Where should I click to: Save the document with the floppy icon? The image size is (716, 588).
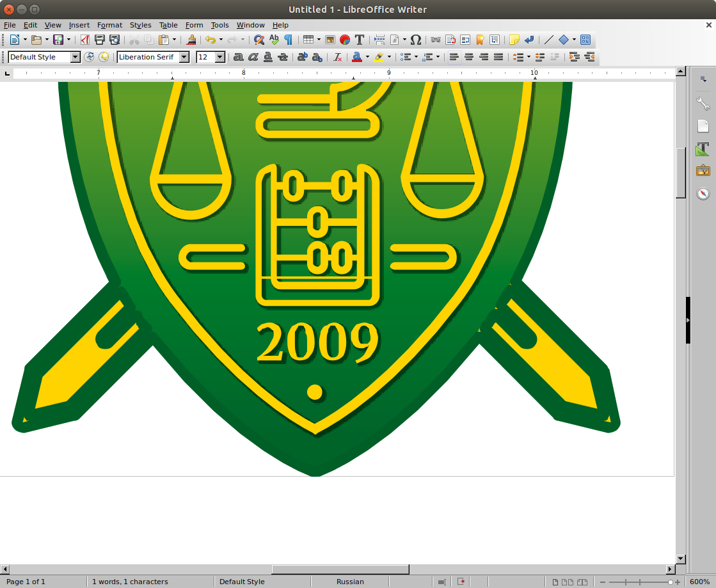(58, 40)
